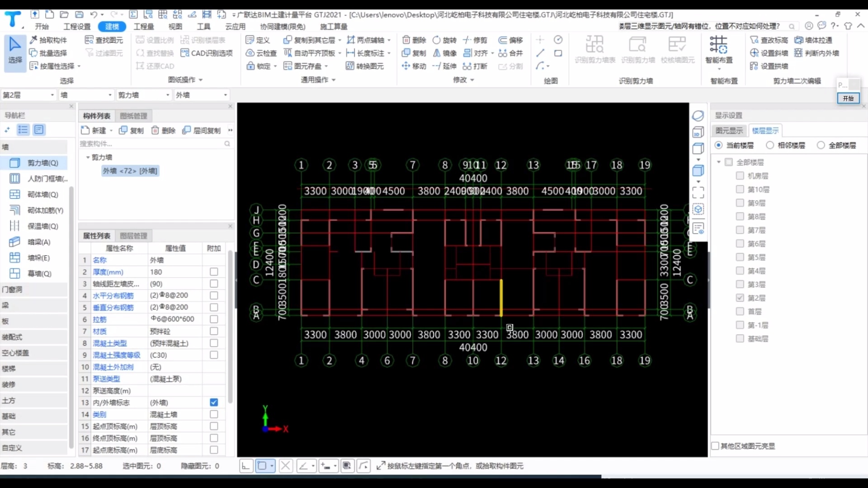Check the 基础层 checkbox
868x488 pixels.
point(740,338)
